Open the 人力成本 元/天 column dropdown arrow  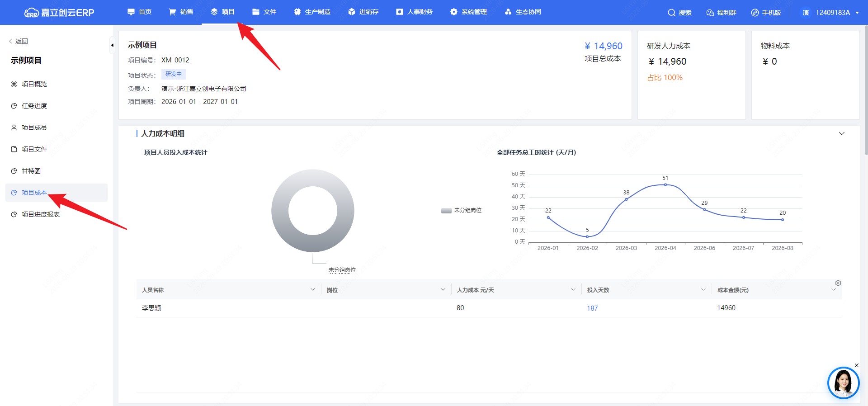click(x=573, y=290)
